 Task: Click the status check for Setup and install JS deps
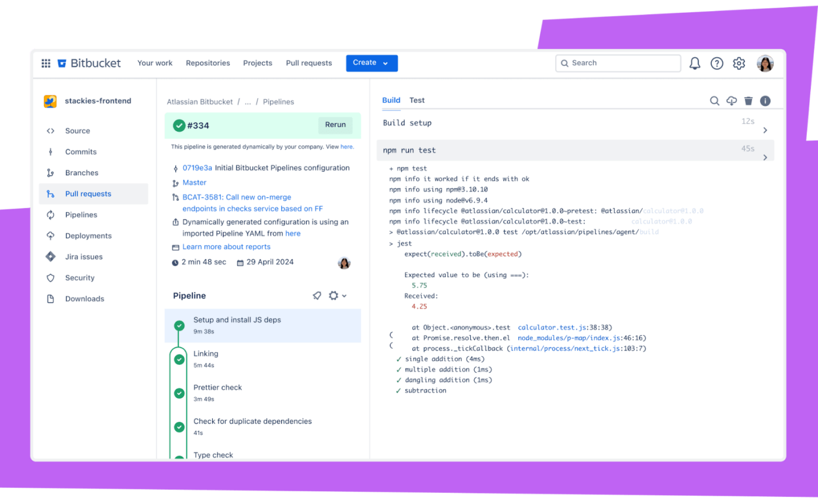179,325
